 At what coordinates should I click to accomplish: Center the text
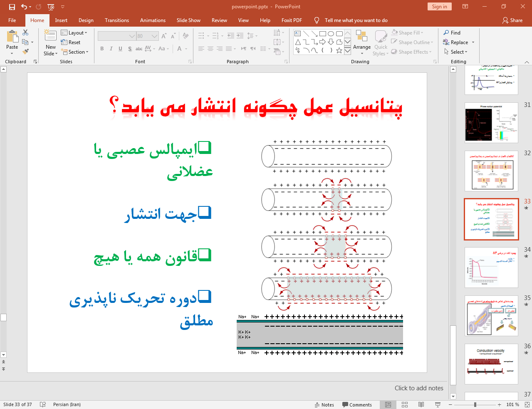point(210,49)
